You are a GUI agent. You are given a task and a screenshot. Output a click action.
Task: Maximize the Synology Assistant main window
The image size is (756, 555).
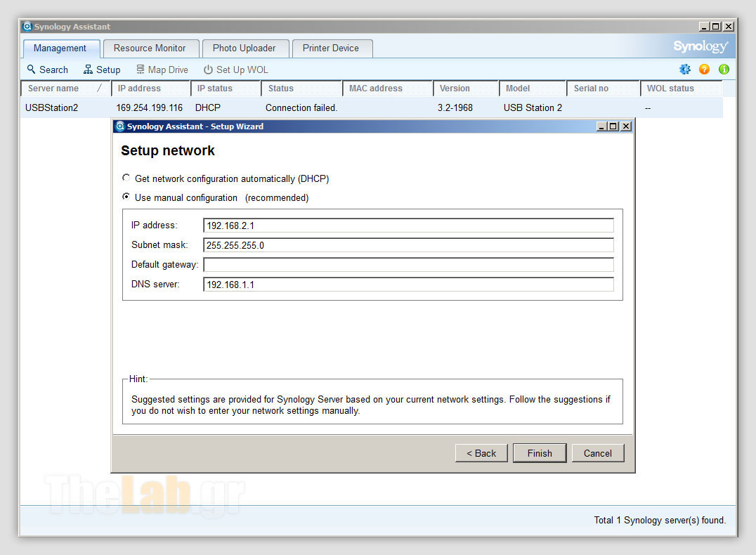click(717, 27)
